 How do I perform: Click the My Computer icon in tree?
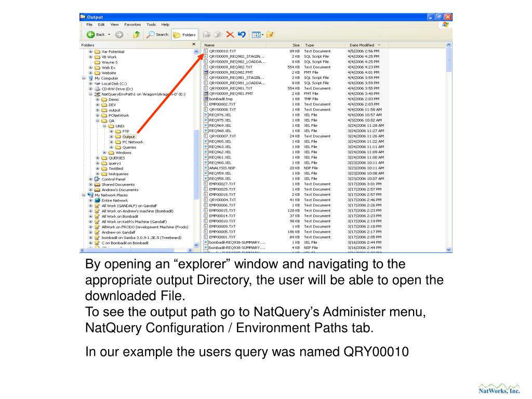90,78
